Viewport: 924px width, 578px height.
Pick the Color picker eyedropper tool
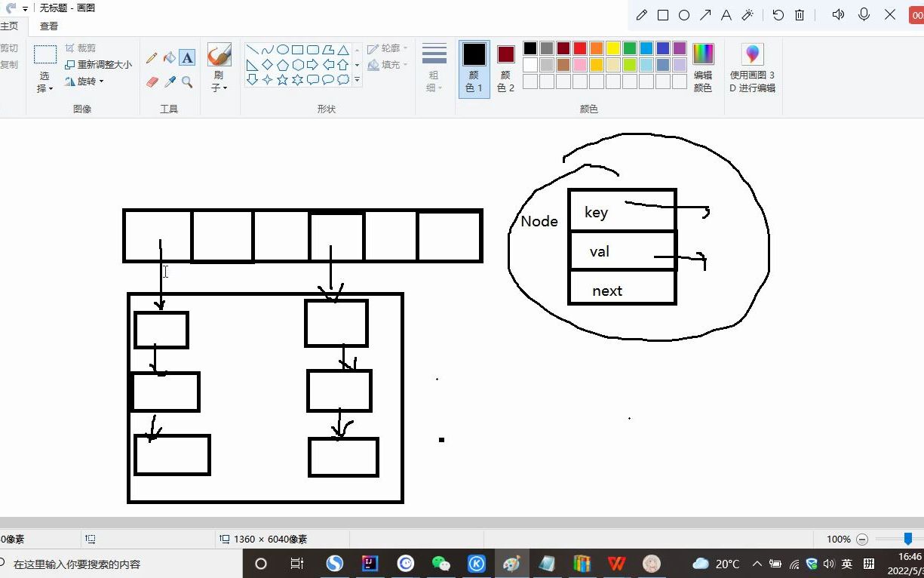click(170, 81)
